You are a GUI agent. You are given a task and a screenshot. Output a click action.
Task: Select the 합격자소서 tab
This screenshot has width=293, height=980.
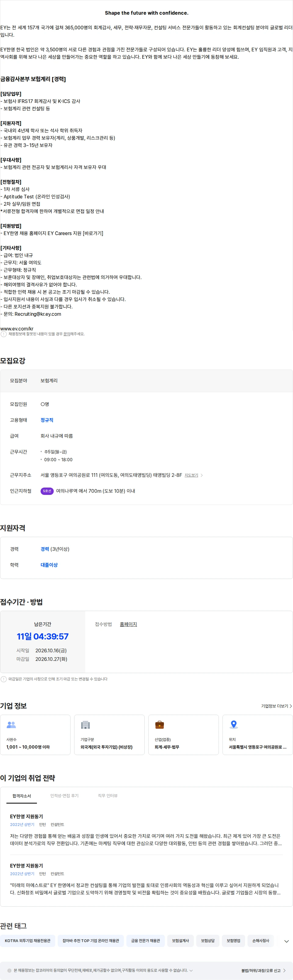tap(22, 796)
